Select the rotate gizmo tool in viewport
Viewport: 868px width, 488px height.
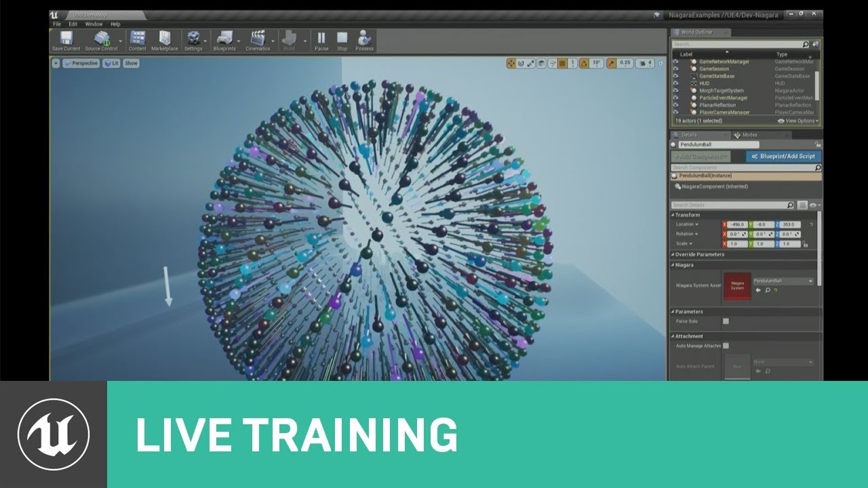coord(521,63)
